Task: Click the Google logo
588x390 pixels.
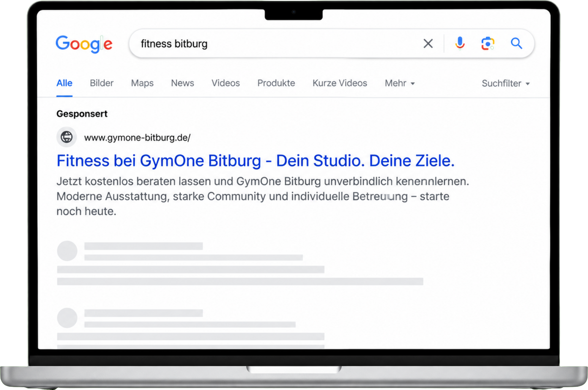Action: click(x=84, y=44)
